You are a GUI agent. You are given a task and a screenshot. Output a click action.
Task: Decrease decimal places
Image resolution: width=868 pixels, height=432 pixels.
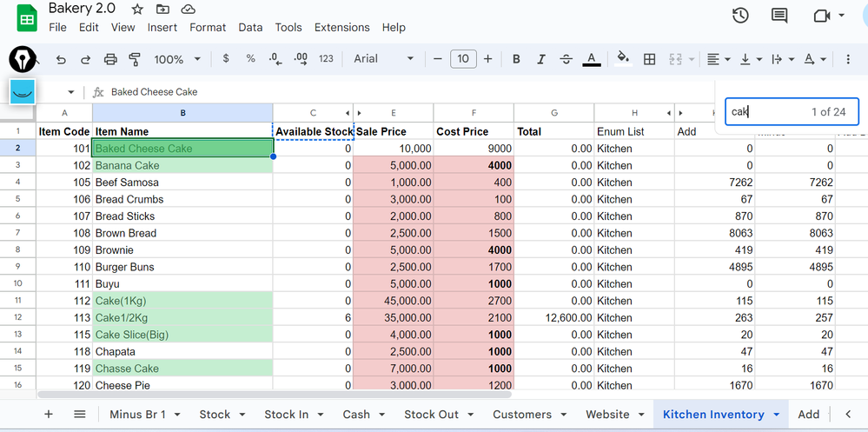(x=275, y=59)
